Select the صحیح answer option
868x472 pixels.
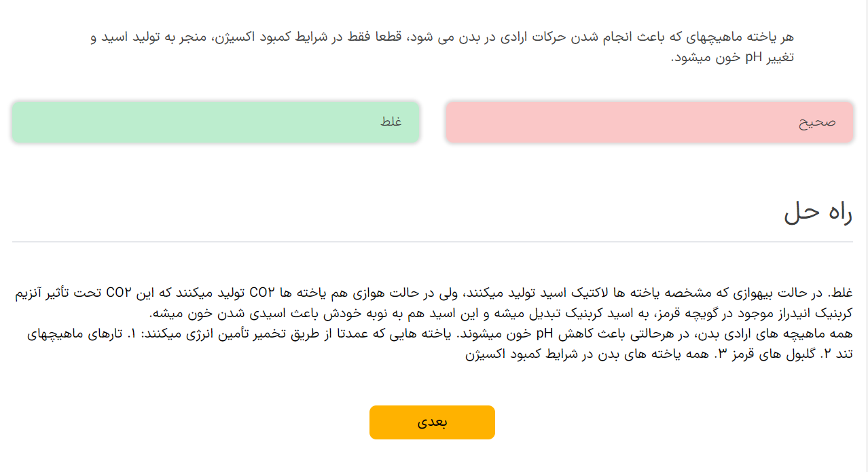pos(649,122)
